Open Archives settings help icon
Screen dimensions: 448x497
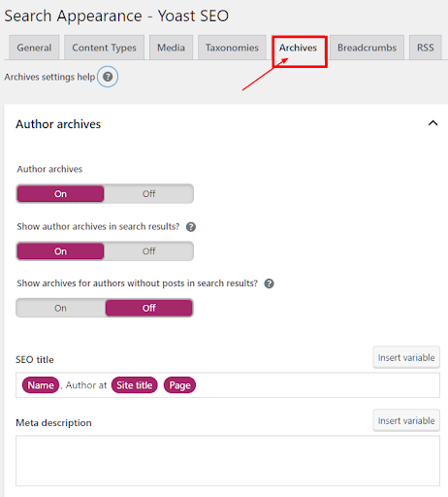(x=108, y=77)
